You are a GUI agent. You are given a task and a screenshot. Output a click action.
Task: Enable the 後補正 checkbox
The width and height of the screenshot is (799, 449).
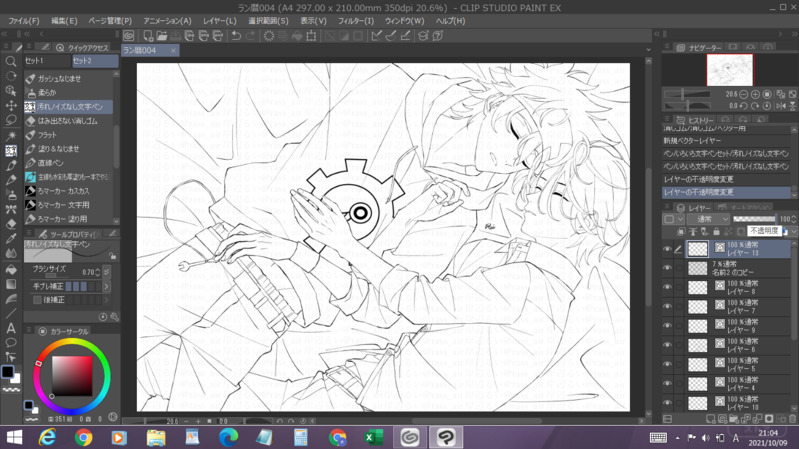coord(37,300)
